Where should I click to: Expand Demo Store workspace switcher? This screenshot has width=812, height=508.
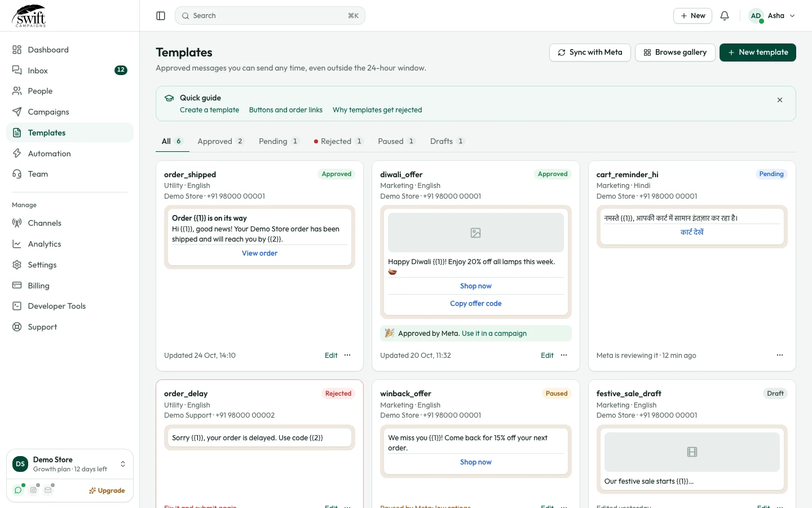tap(70, 464)
